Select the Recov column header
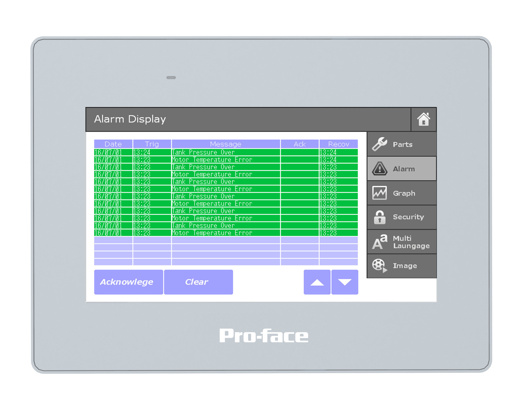532x402 pixels. coord(338,144)
